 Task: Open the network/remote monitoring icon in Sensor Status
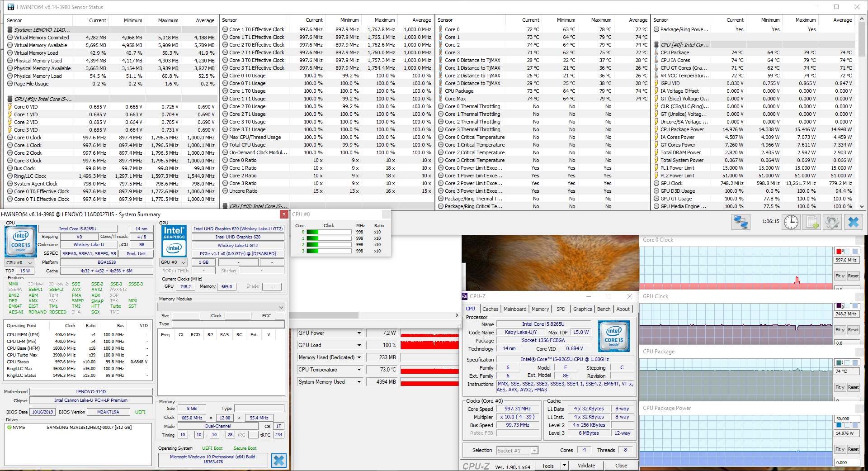pos(741,222)
